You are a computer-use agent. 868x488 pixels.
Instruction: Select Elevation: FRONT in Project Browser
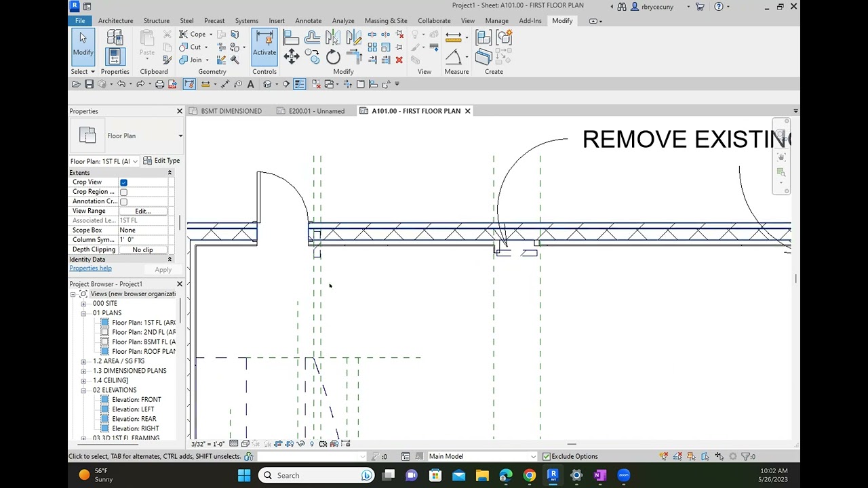(x=136, y=400)
